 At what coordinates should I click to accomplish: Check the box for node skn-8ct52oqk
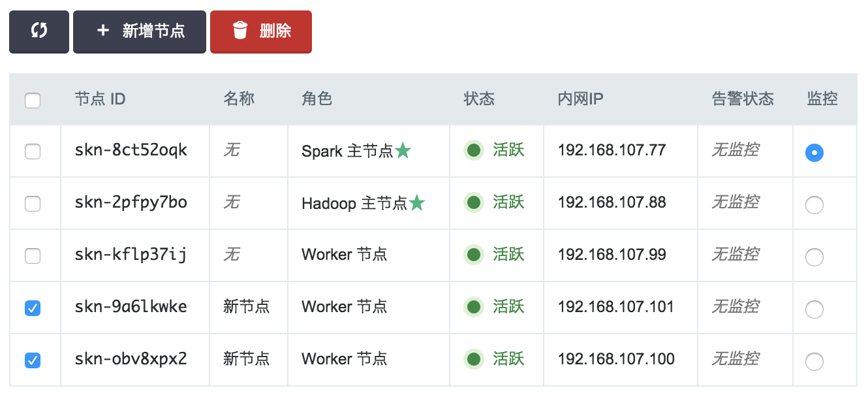tap(33, 151)
